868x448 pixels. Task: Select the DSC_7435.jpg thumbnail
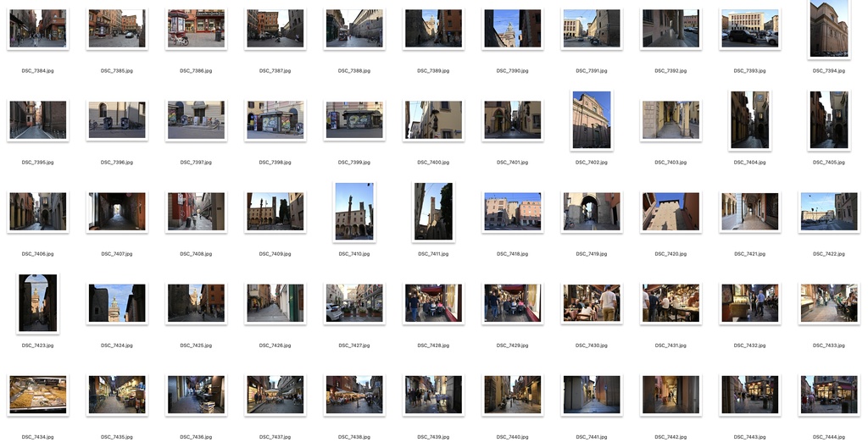[x=117, y=395]
